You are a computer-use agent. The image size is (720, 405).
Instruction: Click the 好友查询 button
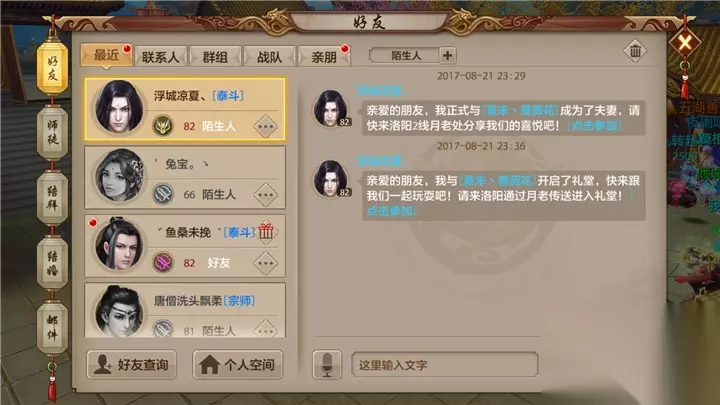click(x=132, y=365)
